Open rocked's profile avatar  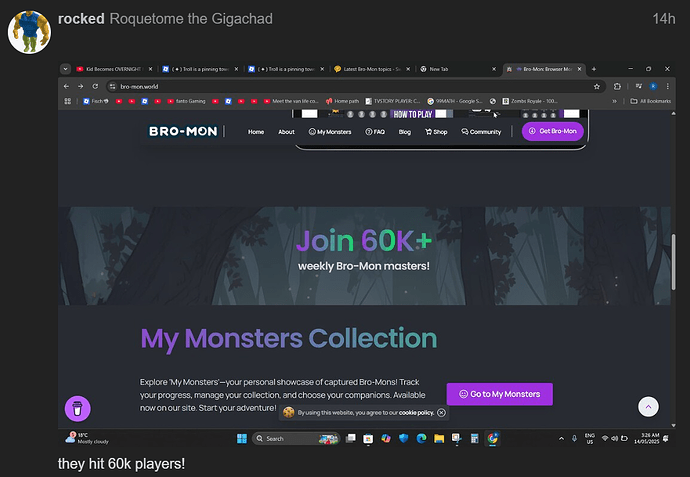pyautogui.click(x=29, y=32)
